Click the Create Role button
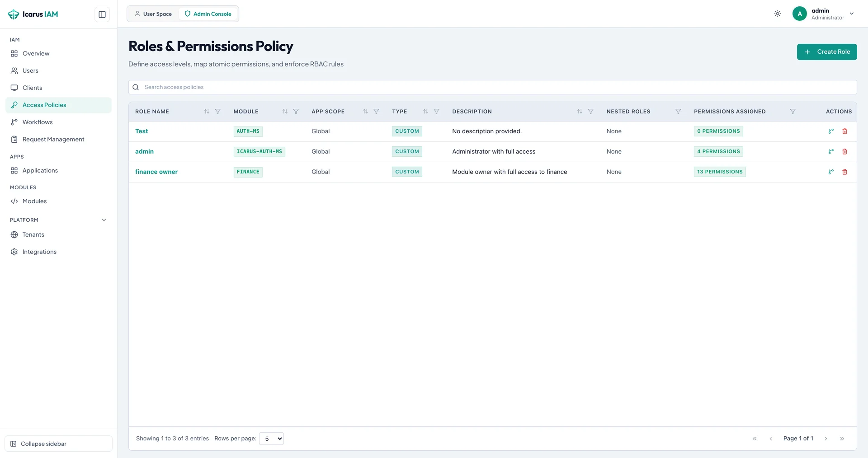The width and height of the screenshot is (868, 458). pyautogui.click(x=827, y=52)
